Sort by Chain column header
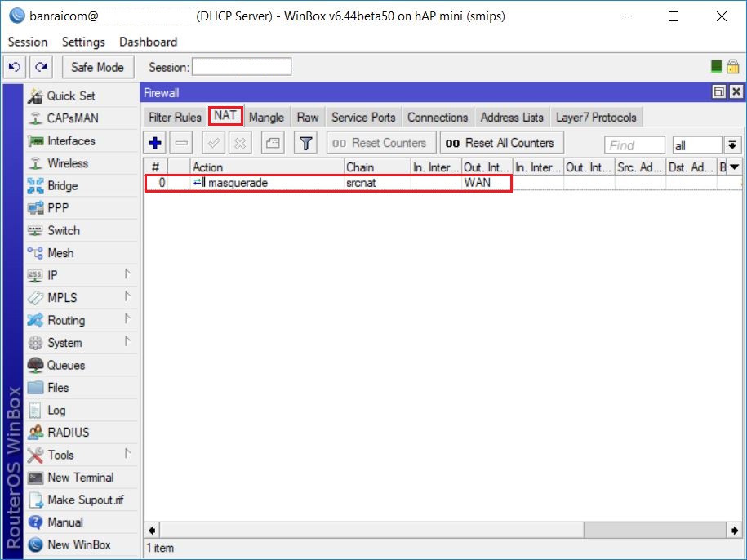This screenshot has height=560, width=747. coord(377,167)
